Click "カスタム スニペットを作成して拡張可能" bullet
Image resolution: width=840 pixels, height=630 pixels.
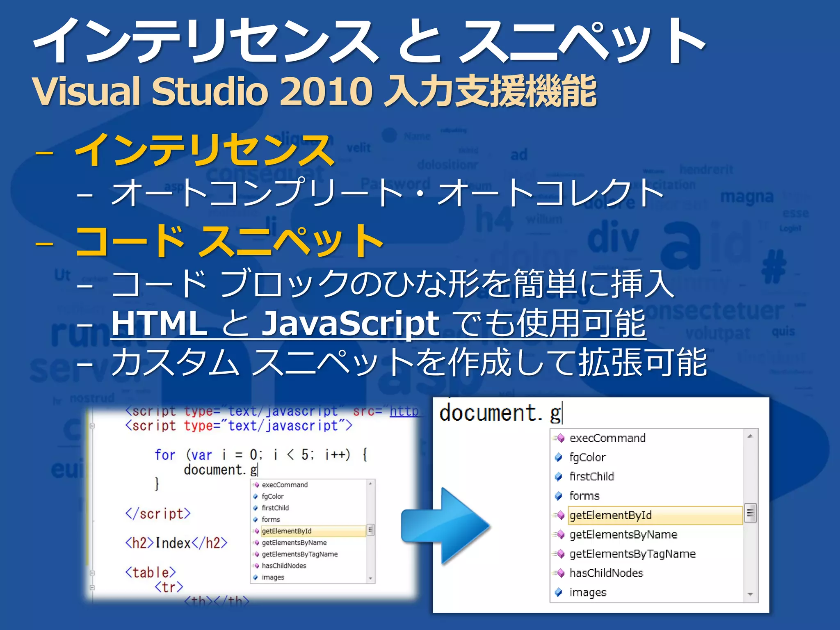pos(409,362)
